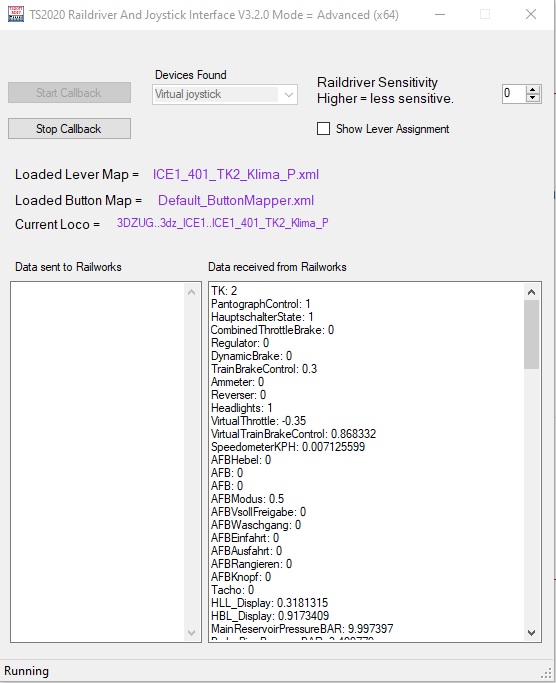The image size is (556, 683).
Task: Click the Raildriver Sensitivity value field
Action: click(x=514, y=94)
